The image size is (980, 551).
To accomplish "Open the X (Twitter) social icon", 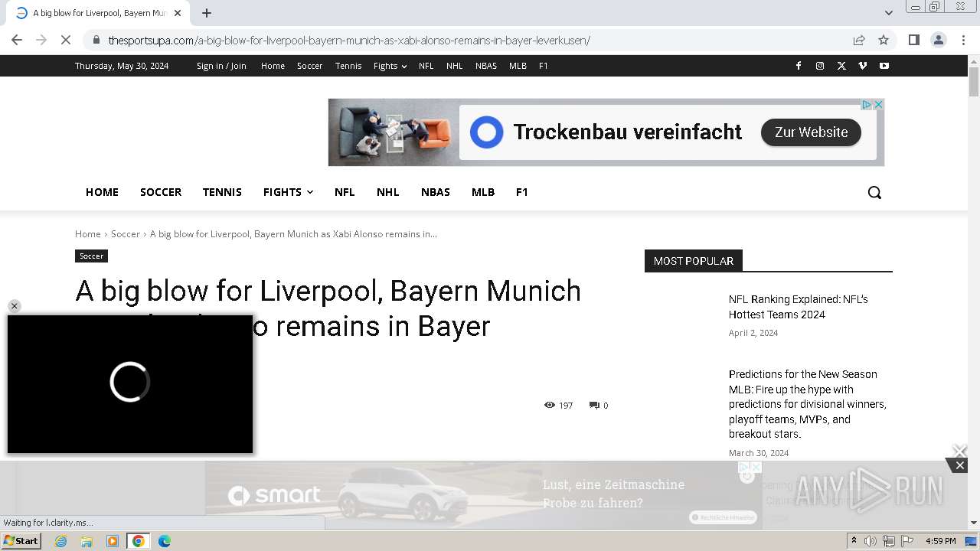I will point(841,66).
